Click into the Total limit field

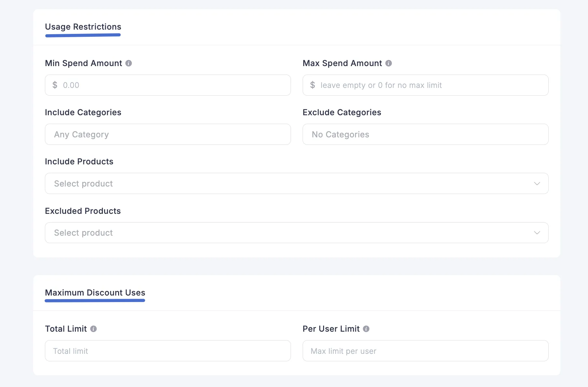coord(168,351)
